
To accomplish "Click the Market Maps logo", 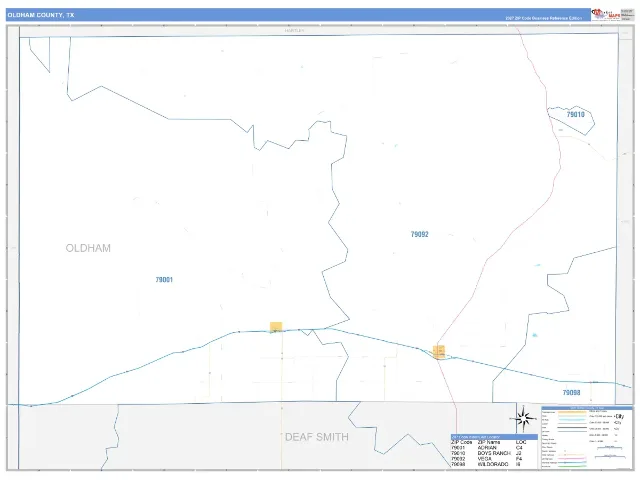I will pos(606,14).
